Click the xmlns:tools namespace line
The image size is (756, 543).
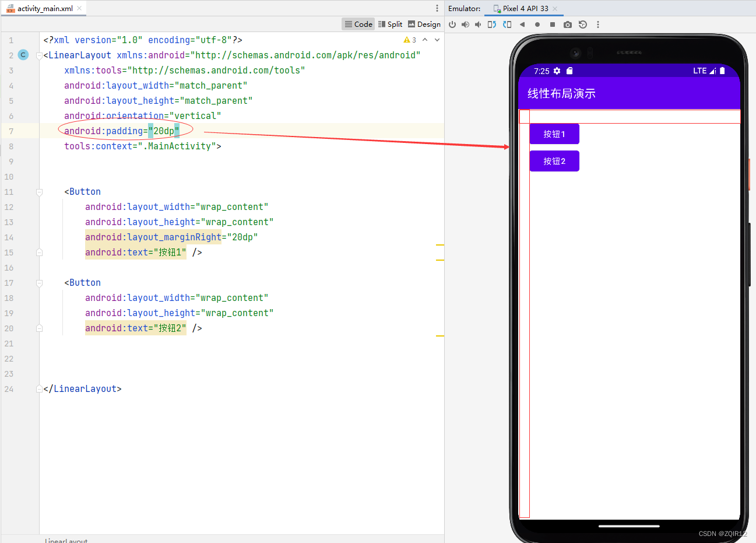184,70
